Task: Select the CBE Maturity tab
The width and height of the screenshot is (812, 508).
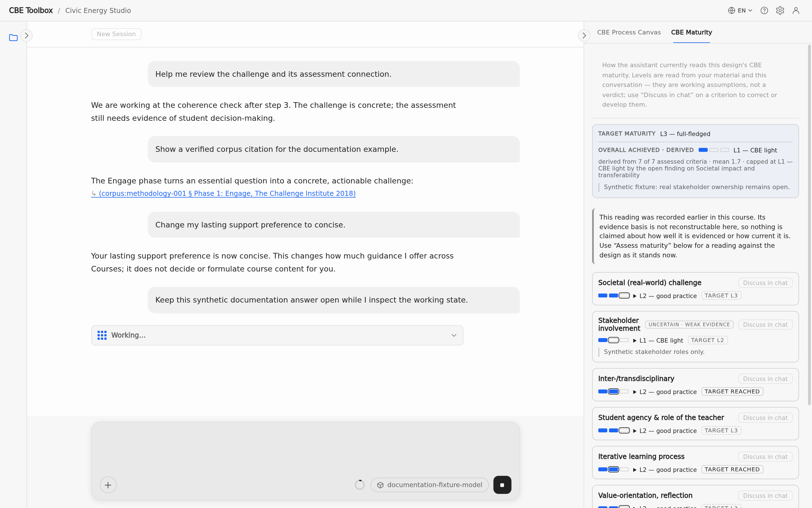Action: [x=691, y=32]
